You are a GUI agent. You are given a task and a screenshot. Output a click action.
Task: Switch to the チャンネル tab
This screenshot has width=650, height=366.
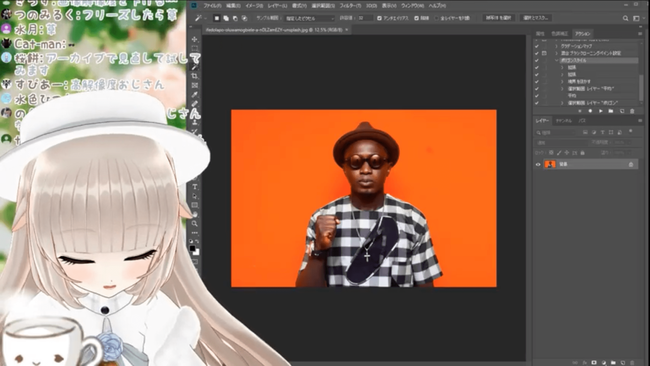click(563, 121)
